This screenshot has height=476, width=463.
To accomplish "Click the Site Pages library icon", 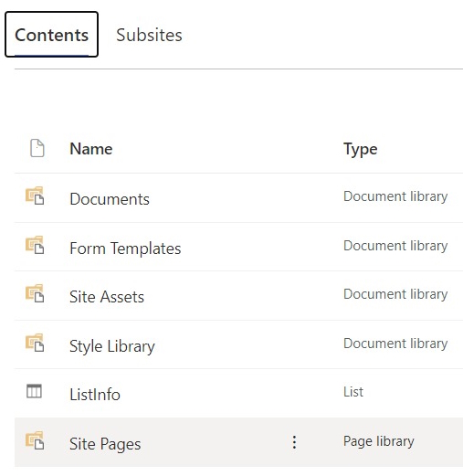I will click(35, 440).
